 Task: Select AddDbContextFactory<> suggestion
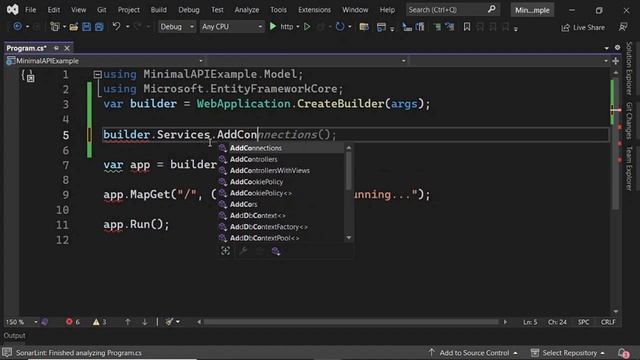(281, 227)
